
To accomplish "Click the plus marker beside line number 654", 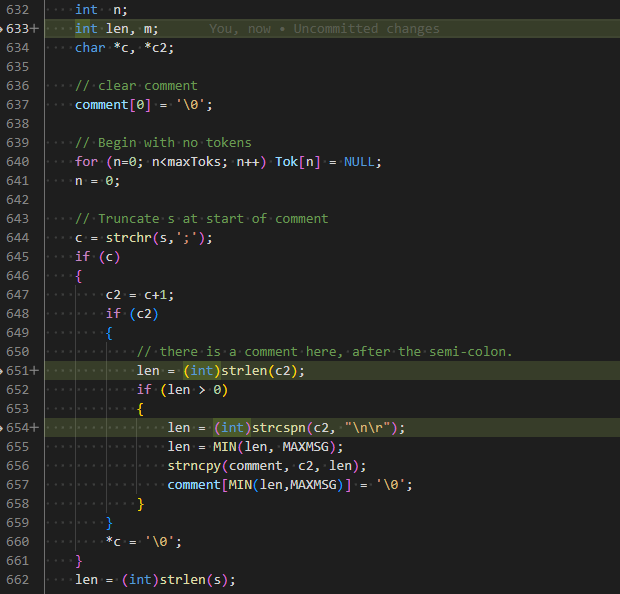I will tap(34, 428).
